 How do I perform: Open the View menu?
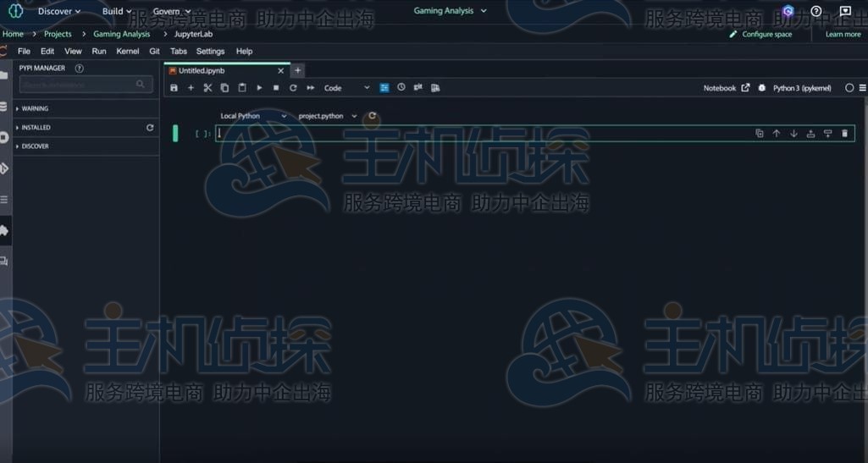(x=73, y=52)
